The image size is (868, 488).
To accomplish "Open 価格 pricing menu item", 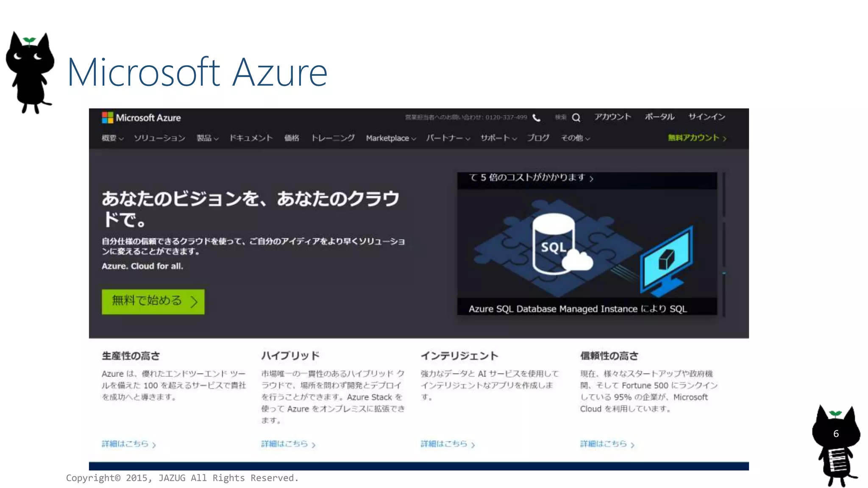I will (x=292, y=138).
